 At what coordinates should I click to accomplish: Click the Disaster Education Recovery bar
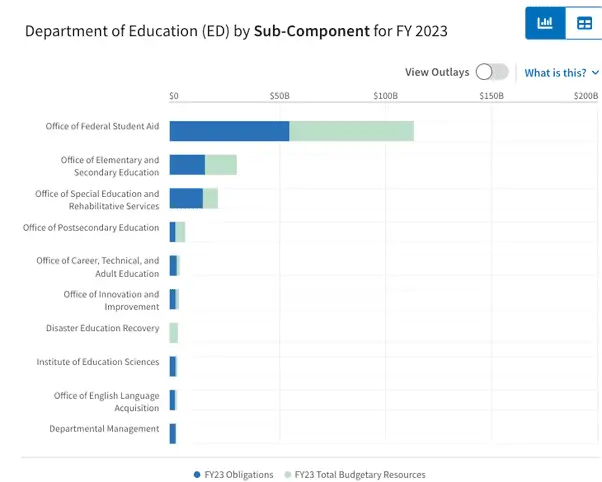point(174,333)
